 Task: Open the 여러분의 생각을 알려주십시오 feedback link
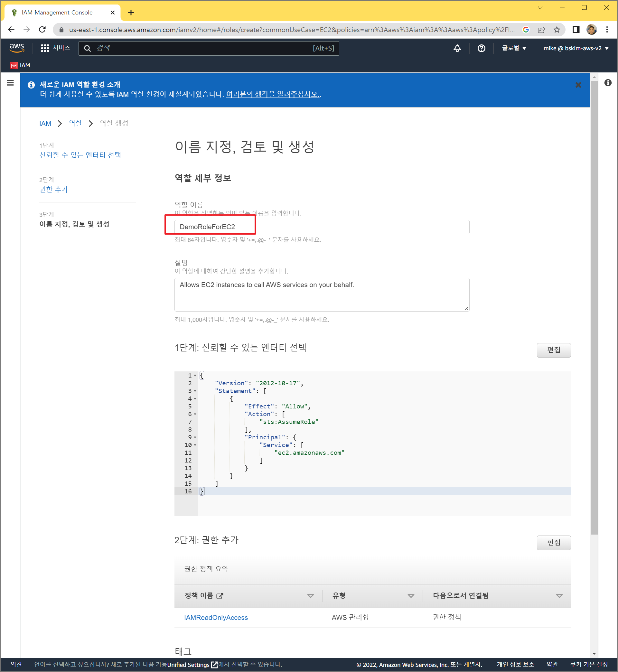tap(273, 94)
